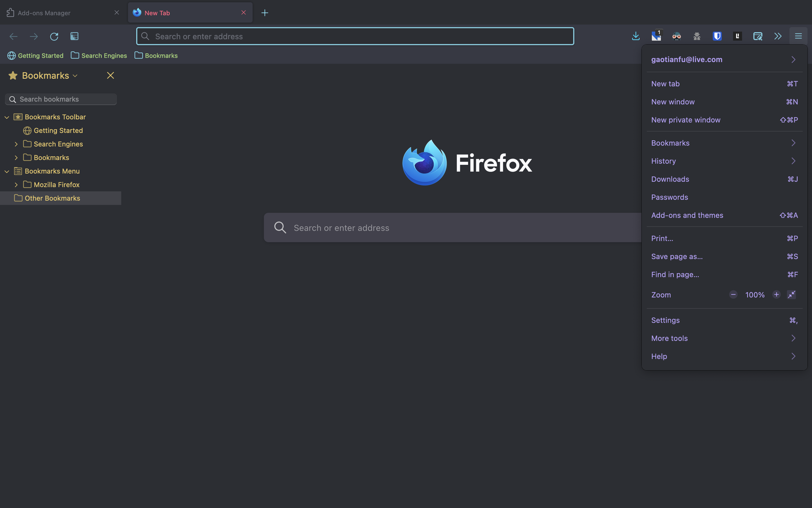
Task: Open Add-ons and themes
Action: (724, 215)
